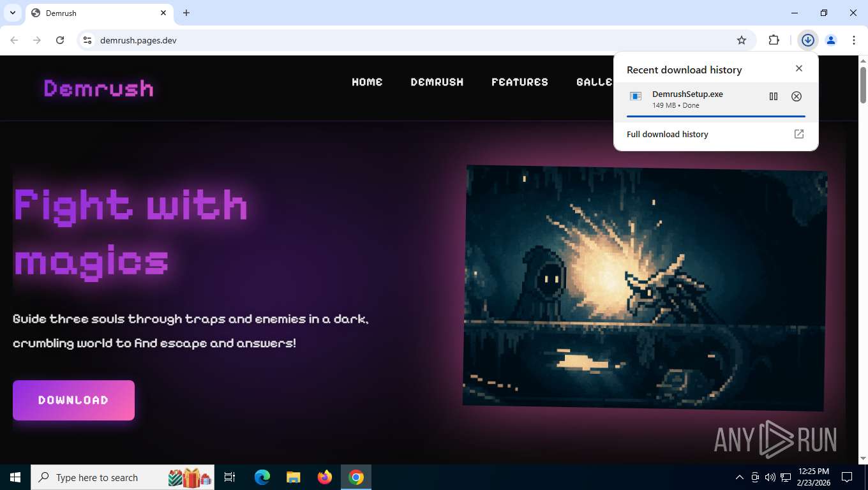The image size is (868, 490).
Task: Open the Meet Now camera tray icon
Action: click(x=755, y=477)
